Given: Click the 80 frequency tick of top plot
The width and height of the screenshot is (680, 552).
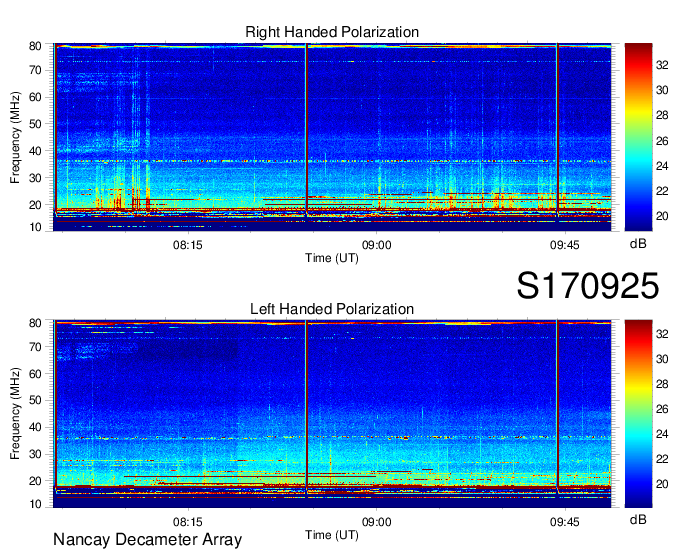Looking at the screenshot, I should [35, 46].
